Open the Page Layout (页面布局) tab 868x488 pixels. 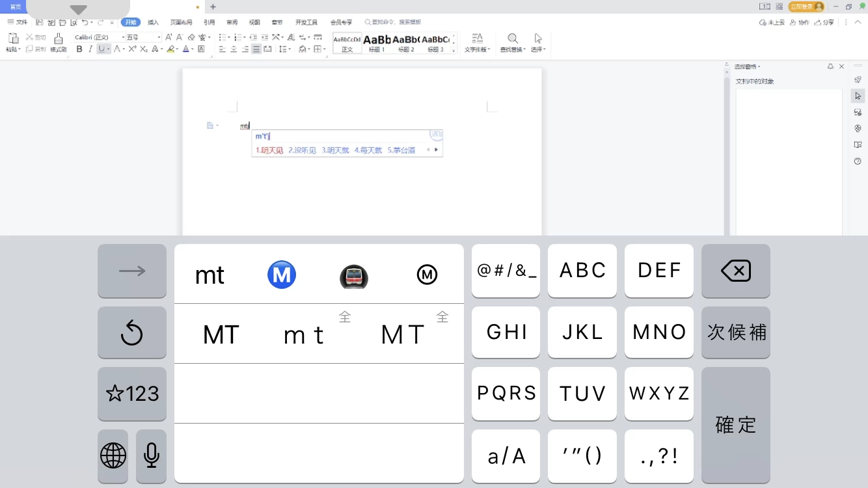point(182,22)
